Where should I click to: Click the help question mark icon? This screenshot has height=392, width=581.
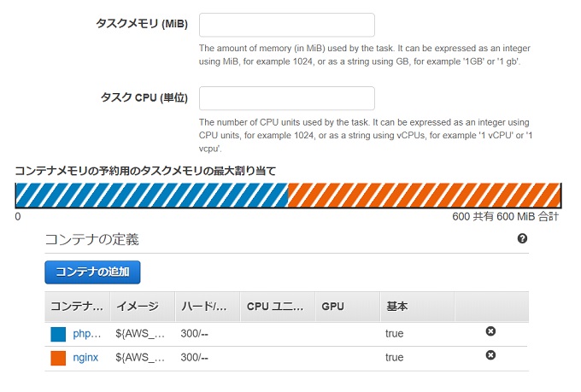pos(522,238)
